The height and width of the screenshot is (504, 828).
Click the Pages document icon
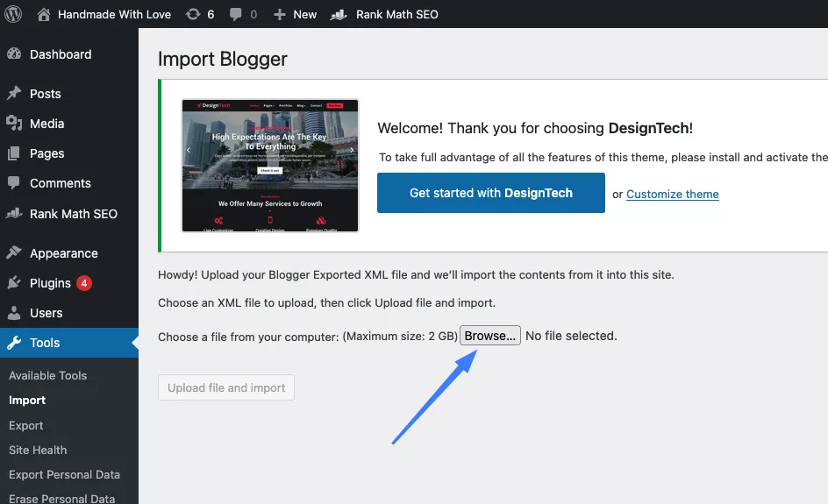click(x=14, y=153)
